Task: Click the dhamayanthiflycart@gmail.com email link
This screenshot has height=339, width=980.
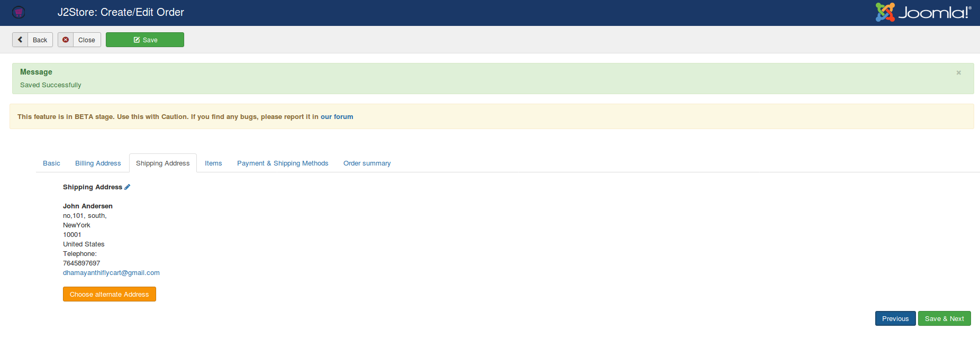Action: 111,273
